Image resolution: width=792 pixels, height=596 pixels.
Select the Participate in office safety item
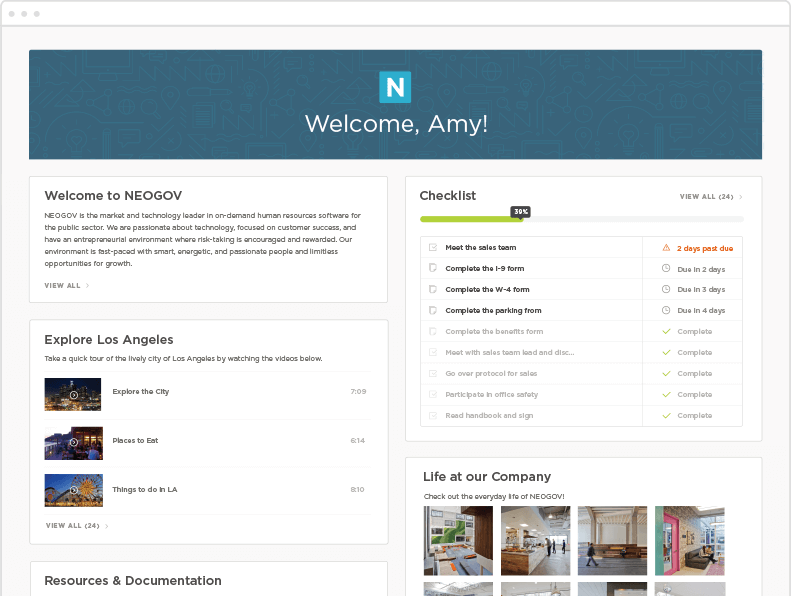pos(491,394)
